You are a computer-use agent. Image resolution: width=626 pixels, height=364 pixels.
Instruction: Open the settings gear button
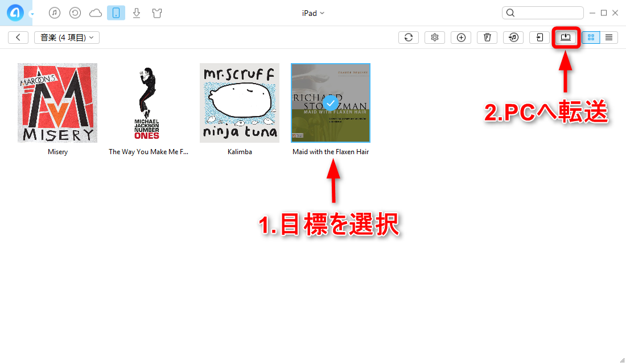pyautogui.click(x=435, y=37)
